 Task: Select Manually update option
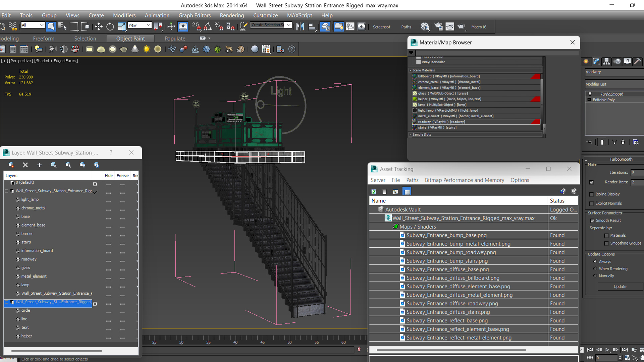click(595, 276)
